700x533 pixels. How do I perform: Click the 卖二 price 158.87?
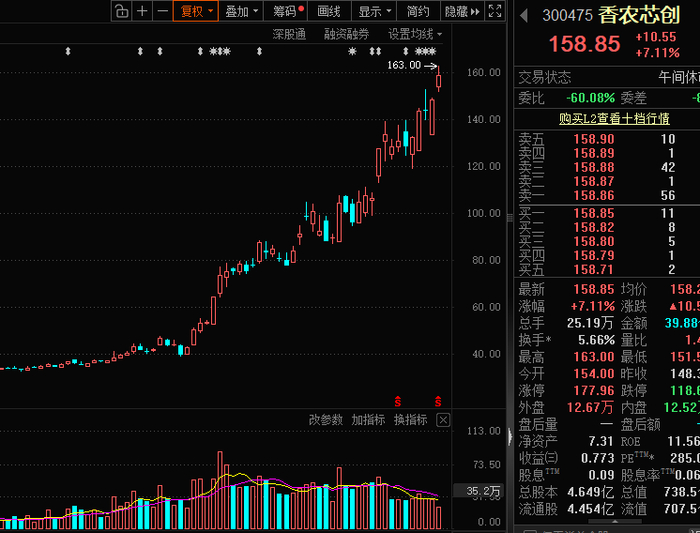(594, 181)
